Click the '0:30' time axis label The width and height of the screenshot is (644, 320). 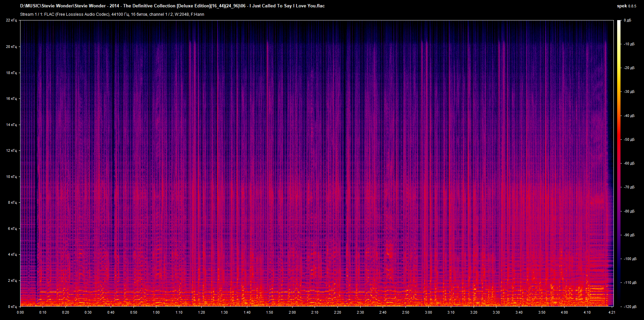coord(88,312)
